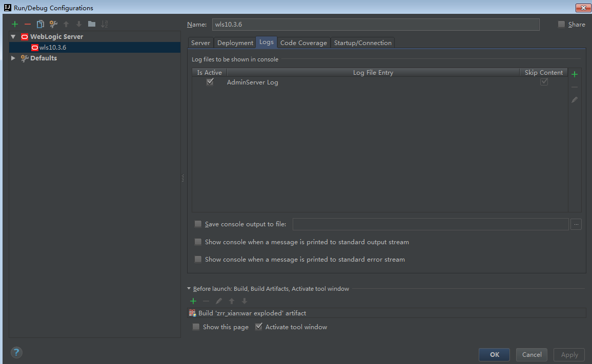Screen dimensions: 592x364
Task: Click the panel splitter handle
Action: pyautogui.click(x=183, y=178)
